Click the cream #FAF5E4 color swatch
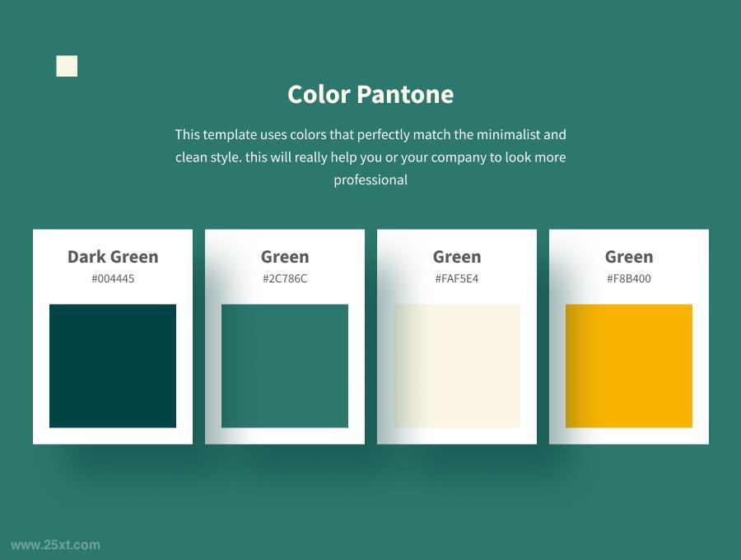Image resolution: width=741 pixels, height=560 pixels. (x=456, y=366)
